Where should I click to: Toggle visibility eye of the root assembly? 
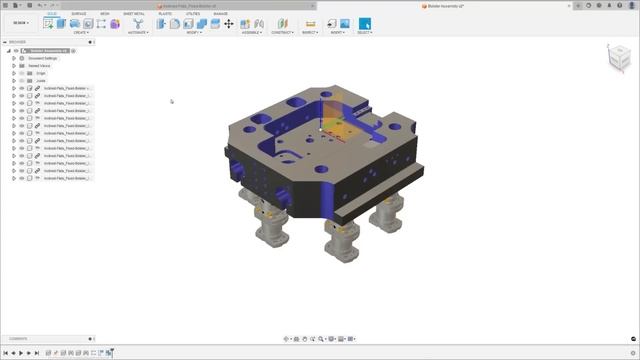tap(16, 51)
